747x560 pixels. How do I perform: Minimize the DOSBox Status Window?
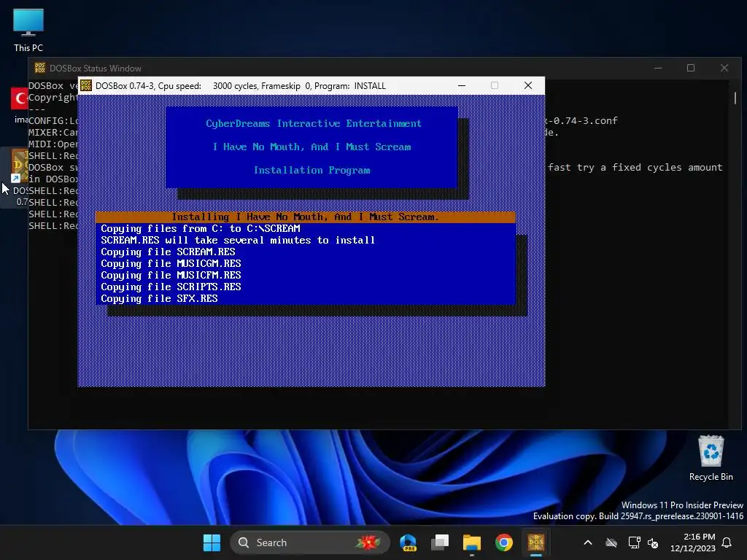click(658, 68)
